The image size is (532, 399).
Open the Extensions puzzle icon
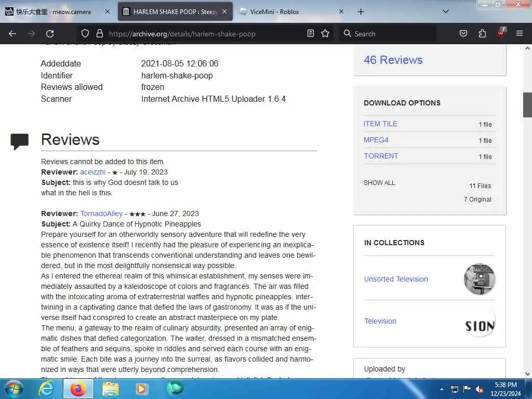click(482, 33)
